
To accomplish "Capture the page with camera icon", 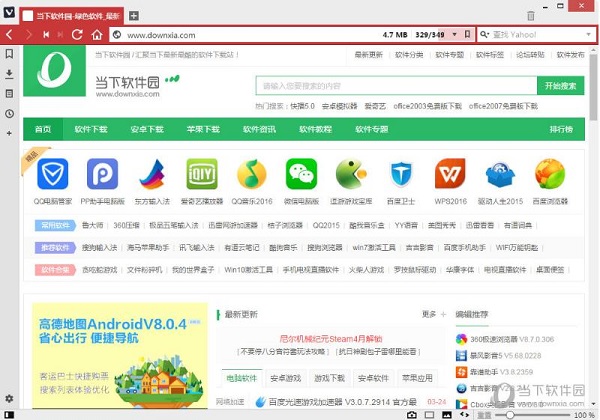I will 412,415.
